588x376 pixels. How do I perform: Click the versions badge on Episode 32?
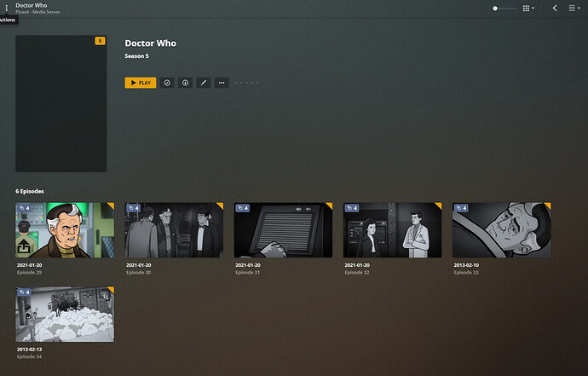pyautogui.click(x=352, y=208)
